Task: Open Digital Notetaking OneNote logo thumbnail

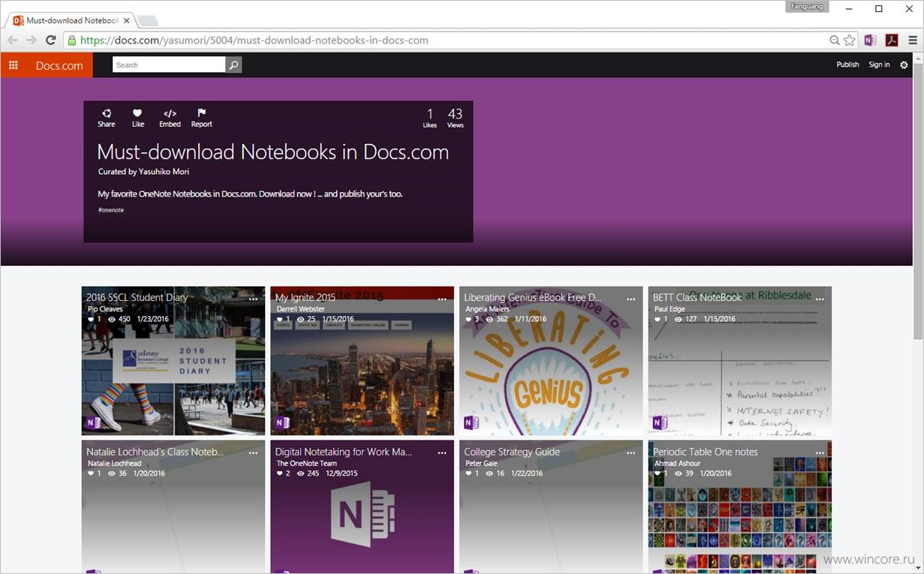Action: click(x=362, y=515)
